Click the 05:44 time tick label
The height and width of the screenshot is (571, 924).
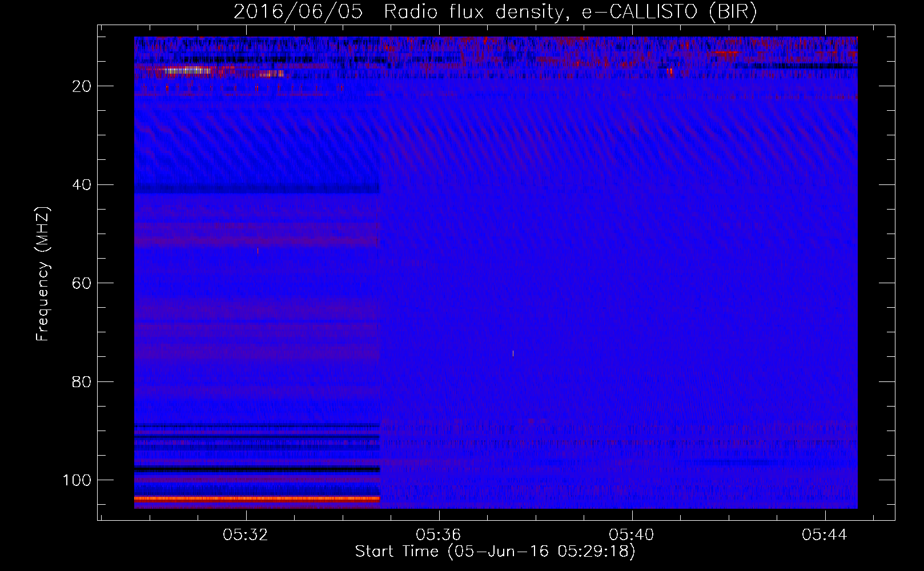pyautogui.click(x=825, y=535)
